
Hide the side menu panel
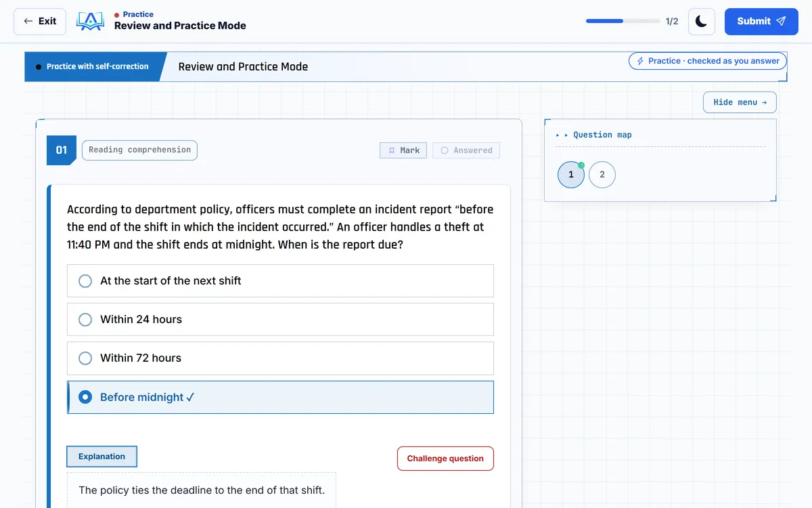pyautogui.click(x=740, y=102)
